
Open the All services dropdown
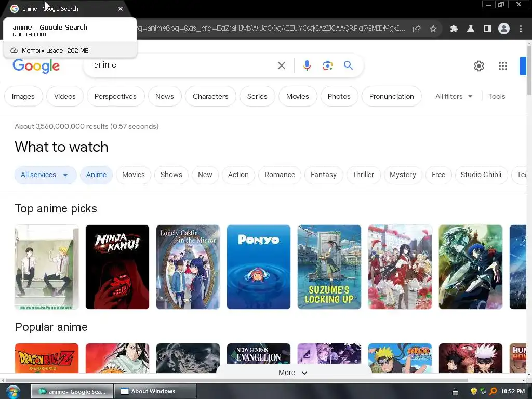coord(45,175)
